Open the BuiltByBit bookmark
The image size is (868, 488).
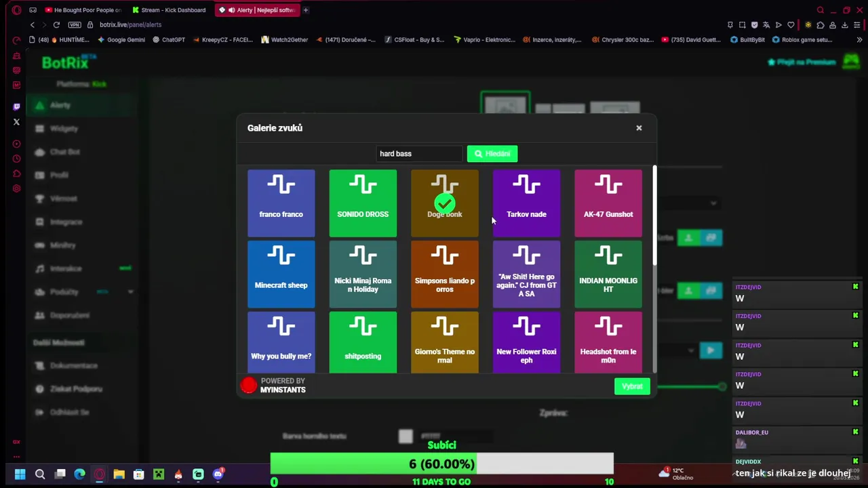[747, 40]
